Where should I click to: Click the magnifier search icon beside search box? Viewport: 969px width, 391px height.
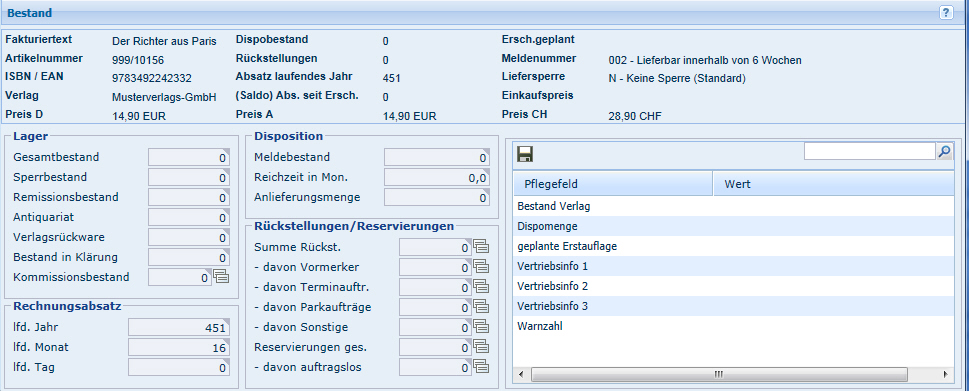click(x=944, y=151)
